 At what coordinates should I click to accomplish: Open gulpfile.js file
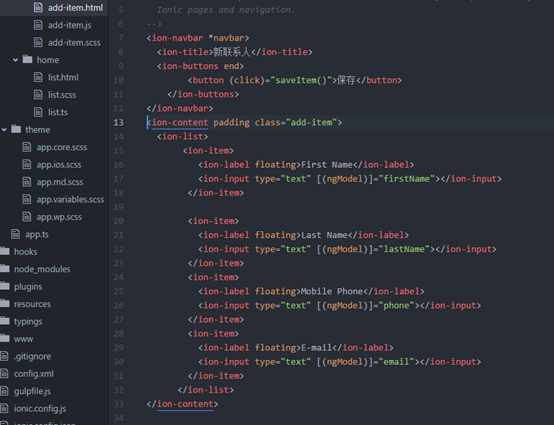pyautogui.click(x=32, y=391)
